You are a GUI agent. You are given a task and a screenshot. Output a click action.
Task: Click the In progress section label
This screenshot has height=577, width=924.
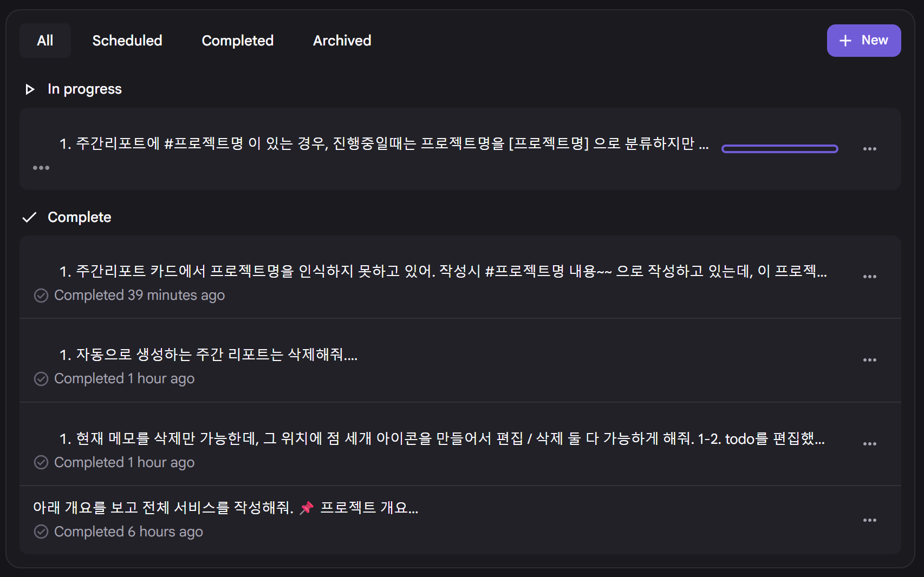click(x=84, y=89)
